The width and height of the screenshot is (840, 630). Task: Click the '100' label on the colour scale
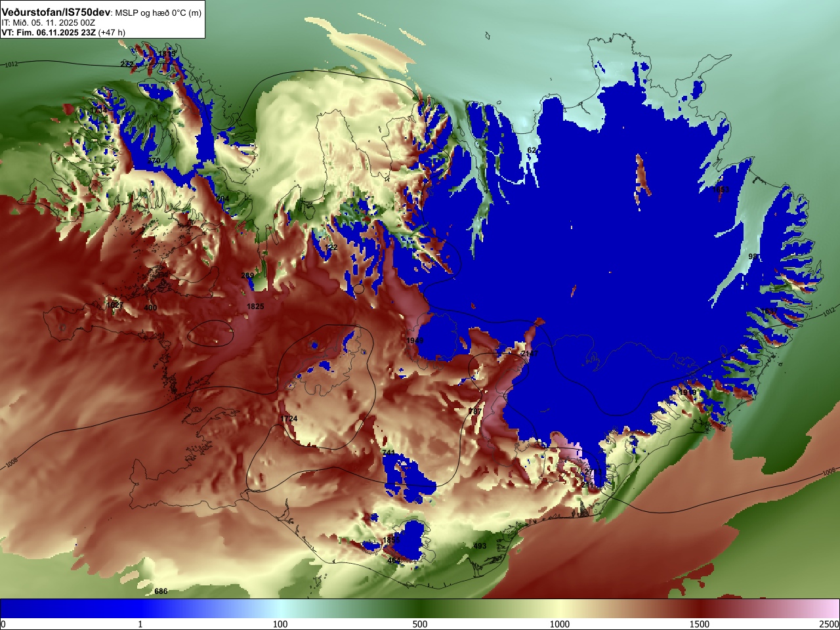click(280, 624)
